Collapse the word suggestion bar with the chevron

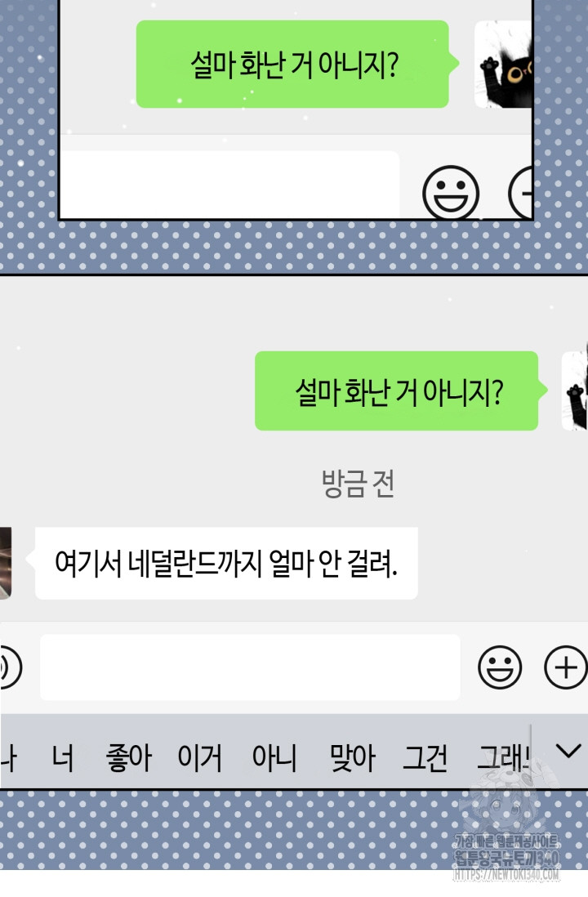point(568,751)
